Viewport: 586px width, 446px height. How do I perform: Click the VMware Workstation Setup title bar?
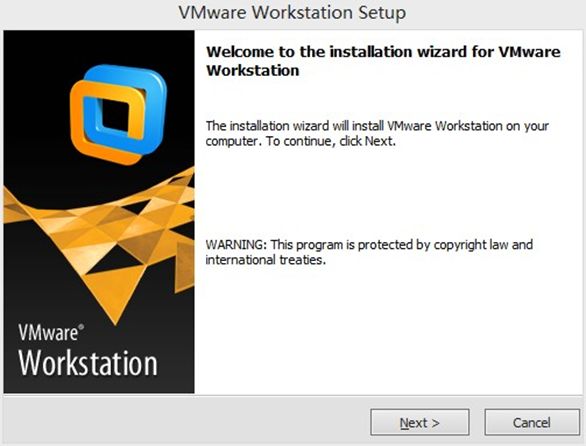[292, 12]
